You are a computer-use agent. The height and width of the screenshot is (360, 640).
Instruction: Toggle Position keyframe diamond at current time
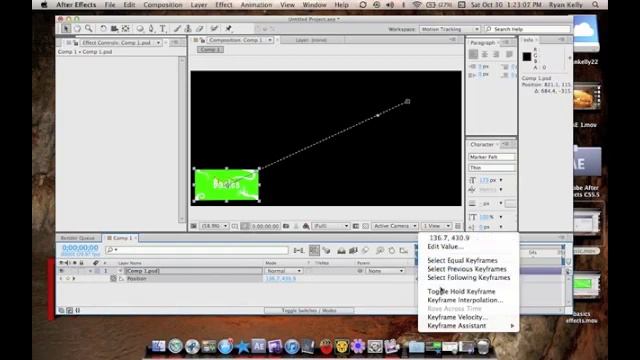click(68, 278)
